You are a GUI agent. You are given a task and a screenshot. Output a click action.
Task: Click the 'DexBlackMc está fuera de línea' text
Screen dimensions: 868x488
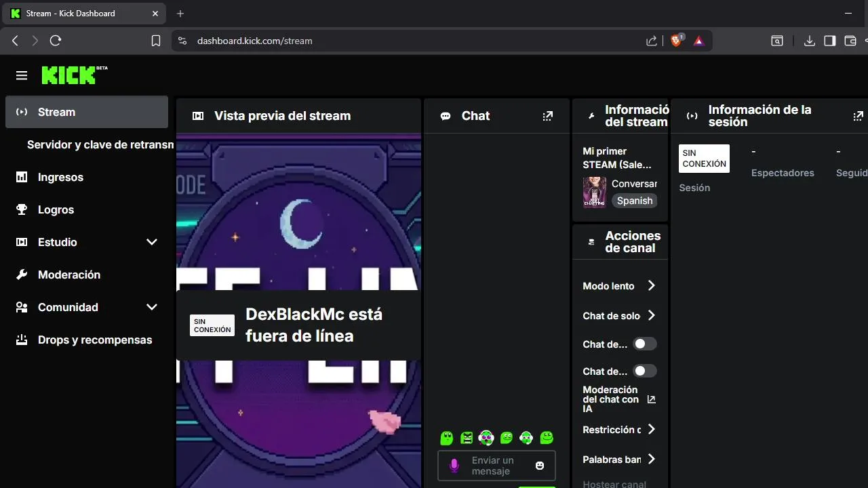pos(314,325)
